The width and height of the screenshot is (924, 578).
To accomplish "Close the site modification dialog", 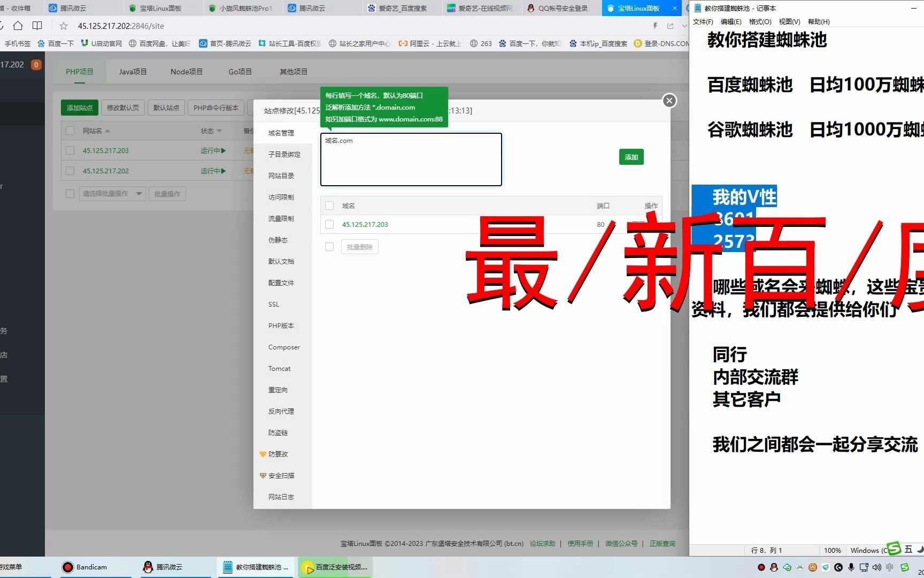I will 669,101.
